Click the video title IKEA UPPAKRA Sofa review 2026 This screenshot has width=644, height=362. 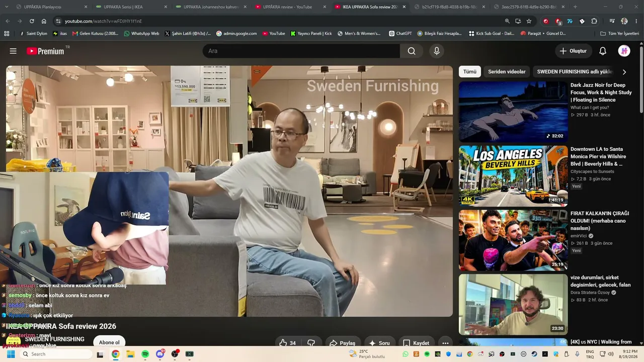click(x=61, y=326)
